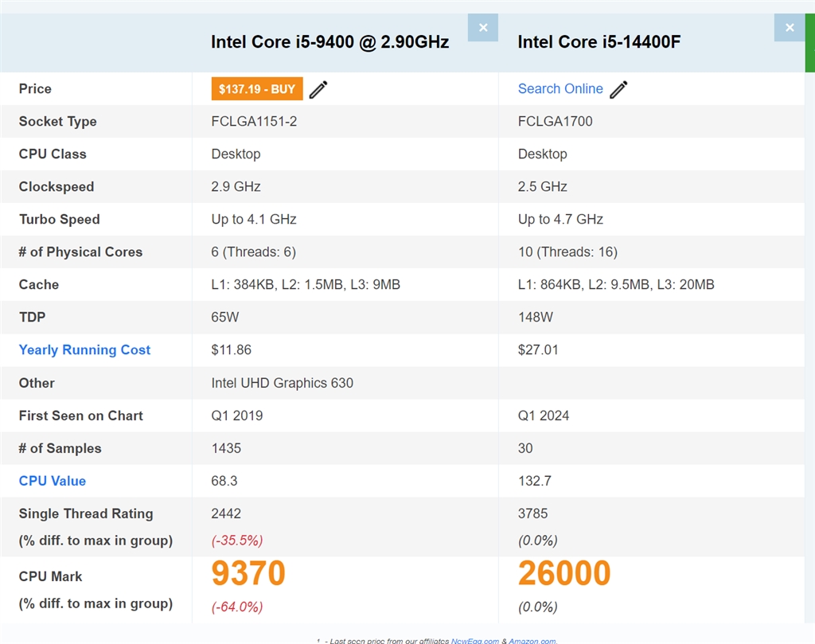Open the Search Online price link
The width and height of the screenshot is (815, 644).
[560, 89]
